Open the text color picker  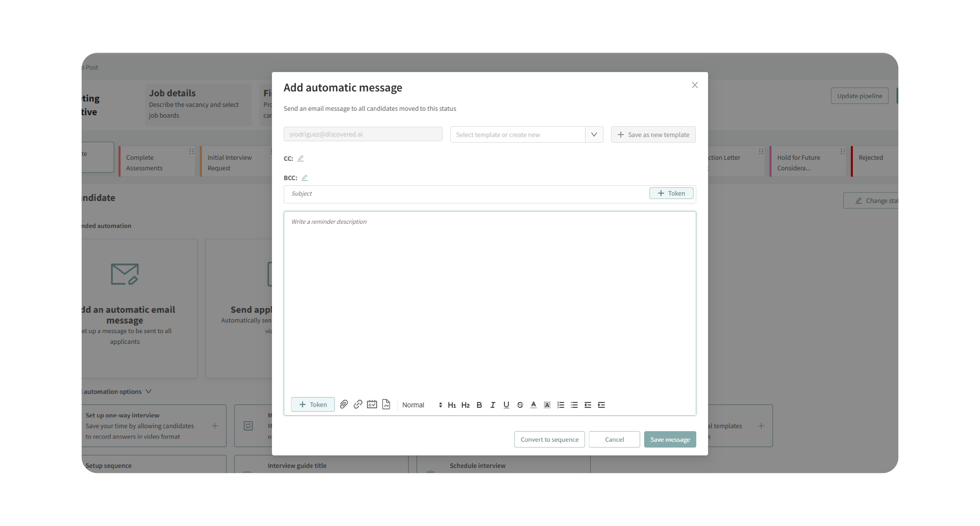pyautogui.click(x=533, y=405)
